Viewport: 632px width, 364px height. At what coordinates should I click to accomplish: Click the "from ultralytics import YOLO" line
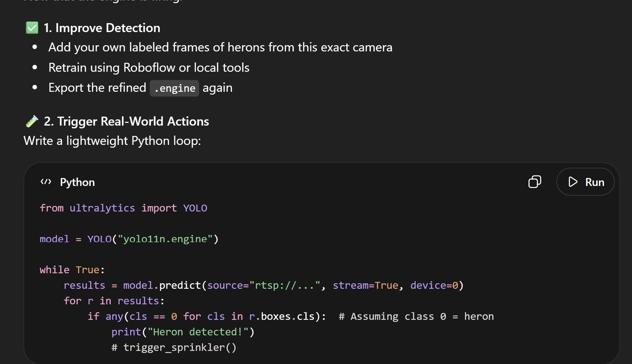pos(123,208)
